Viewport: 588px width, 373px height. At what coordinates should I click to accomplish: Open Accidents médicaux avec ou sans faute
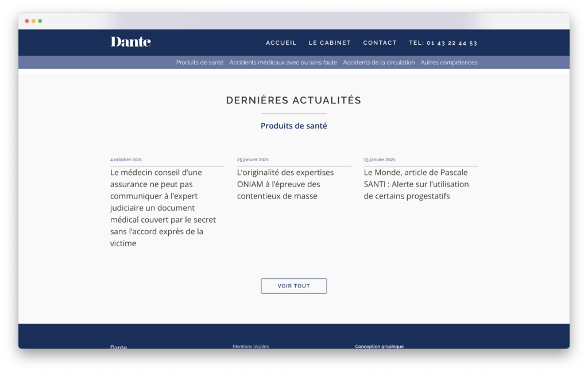[283, 63]
